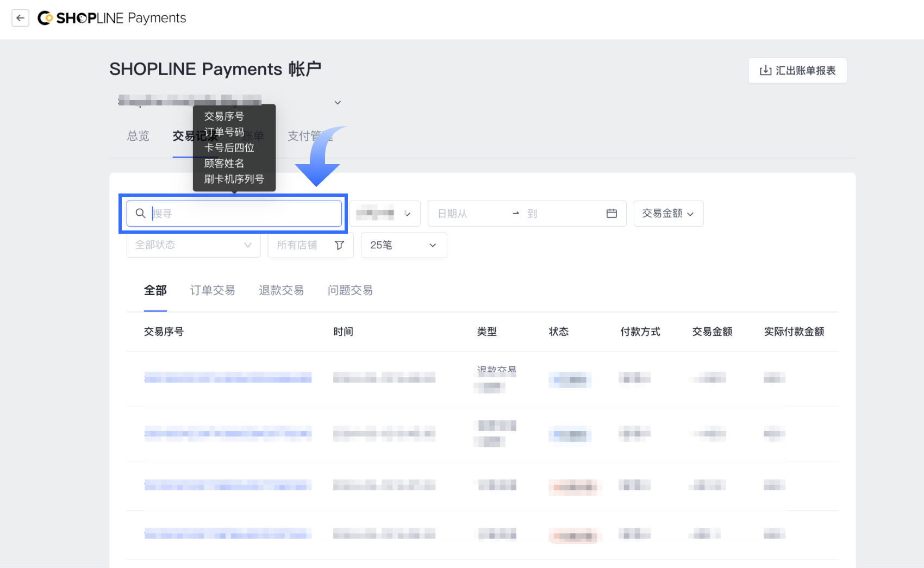The width and height of the screenshot is (924, 568).
Task: Open the 25笔 page size dropdown
Action: (403, 245)
